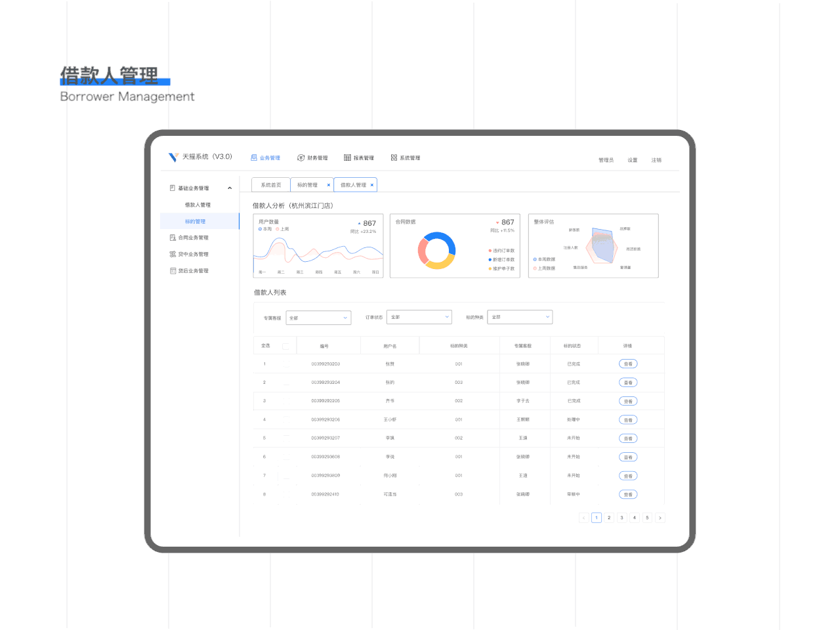Click the 借款人列表 section heading
Screen dimensions: 840x630
pyautogui.click(x=270, y=293)
